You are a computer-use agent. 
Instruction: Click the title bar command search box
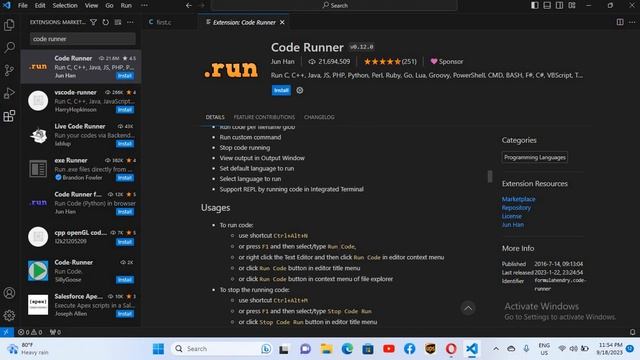coord(335,5)
